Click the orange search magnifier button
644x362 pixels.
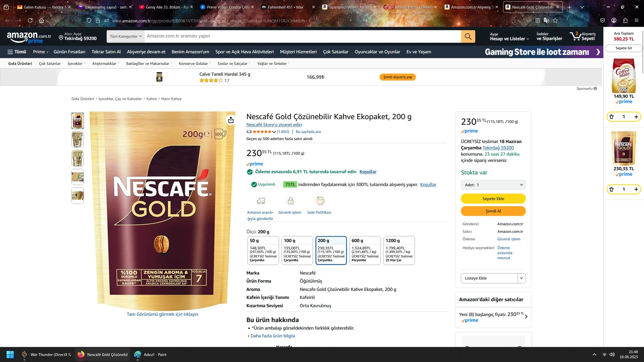(468, 36)
